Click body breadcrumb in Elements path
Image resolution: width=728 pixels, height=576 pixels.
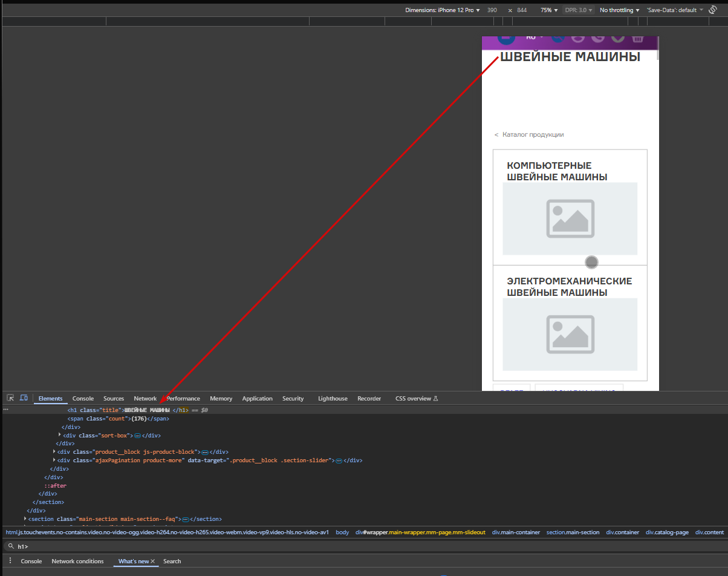tap(342, 532)
